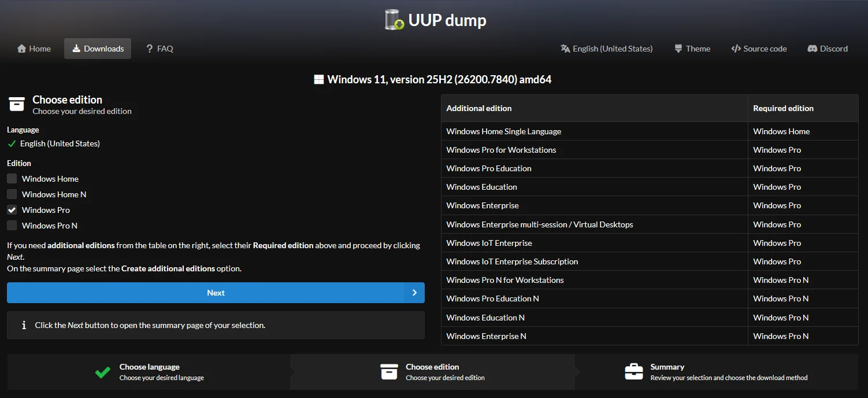Click the FAQ question mark icon
The width and height of the screenshot is (868, 398).
150,49
